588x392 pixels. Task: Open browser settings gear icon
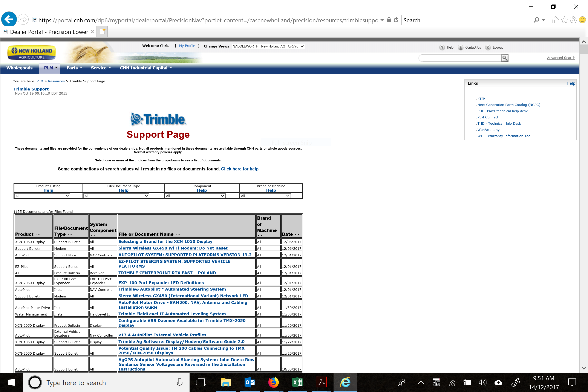tap(573, 20)
